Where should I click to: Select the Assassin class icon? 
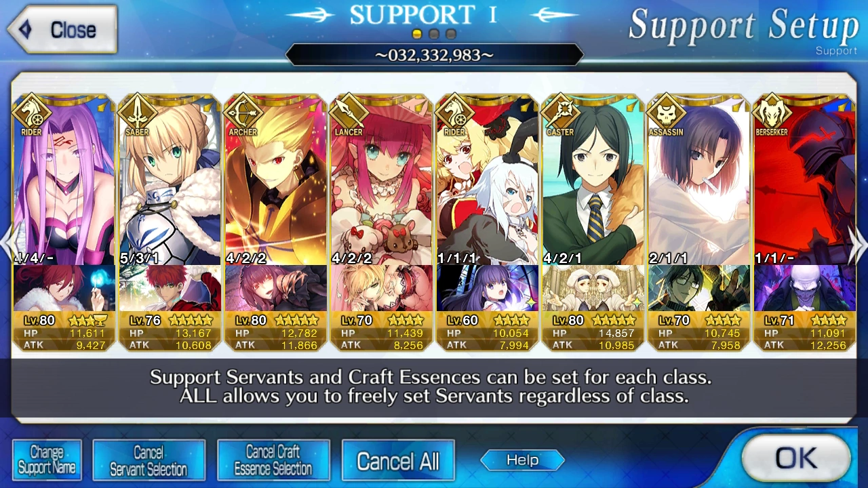click(666, 112)
